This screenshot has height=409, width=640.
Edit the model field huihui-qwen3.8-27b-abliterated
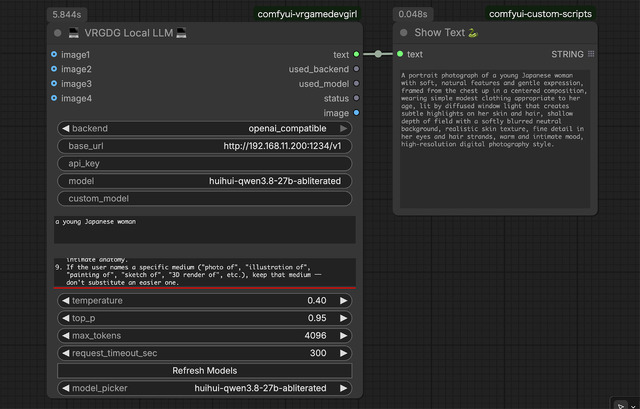click(x=204, y=181)
